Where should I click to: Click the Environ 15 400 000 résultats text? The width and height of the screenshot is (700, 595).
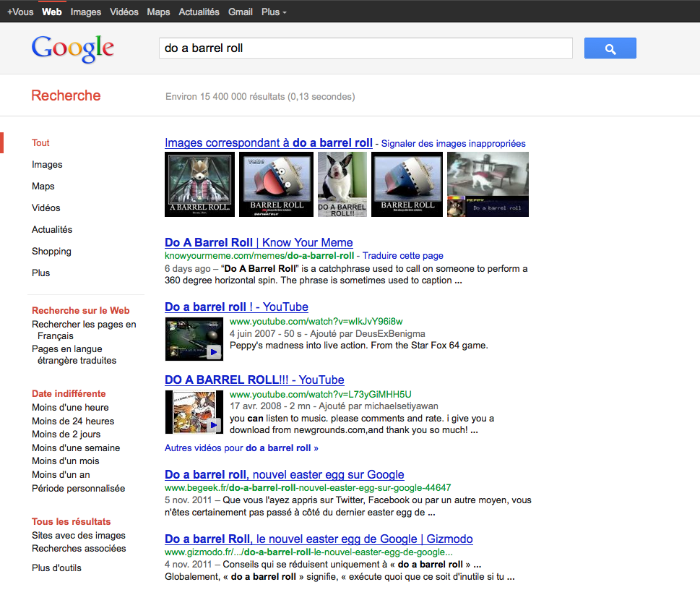coord(260,97)
